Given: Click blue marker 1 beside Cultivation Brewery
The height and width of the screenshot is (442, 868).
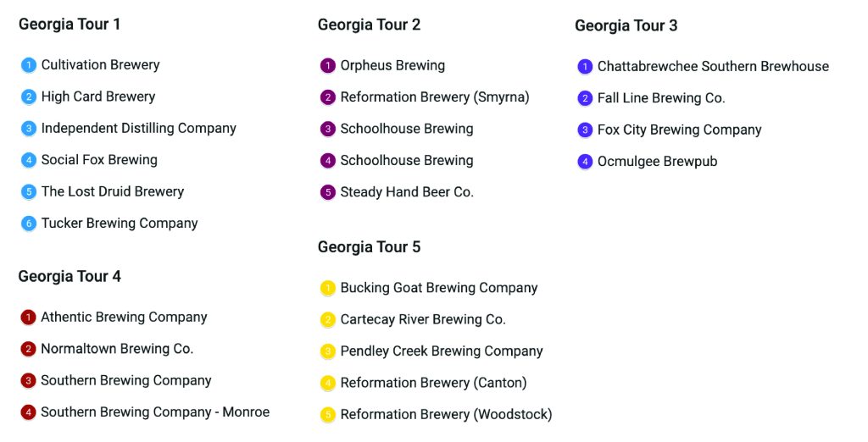Looking at the screenshot, I should [29, 65].
